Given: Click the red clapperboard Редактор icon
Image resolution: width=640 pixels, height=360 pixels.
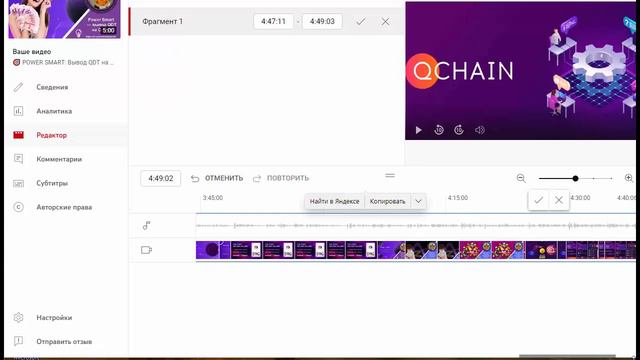Looking at the screenshot, I should 18,135.
